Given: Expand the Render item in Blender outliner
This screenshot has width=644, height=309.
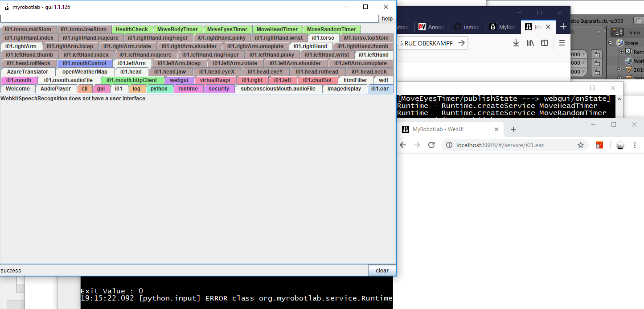Looking at the screenshot, I should pyautogui.click(x=621, y=51).
